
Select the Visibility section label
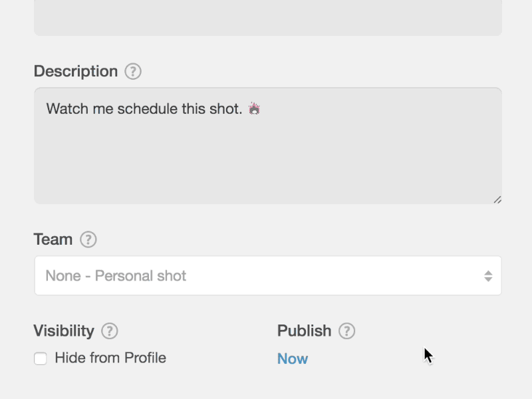[64, 331]
